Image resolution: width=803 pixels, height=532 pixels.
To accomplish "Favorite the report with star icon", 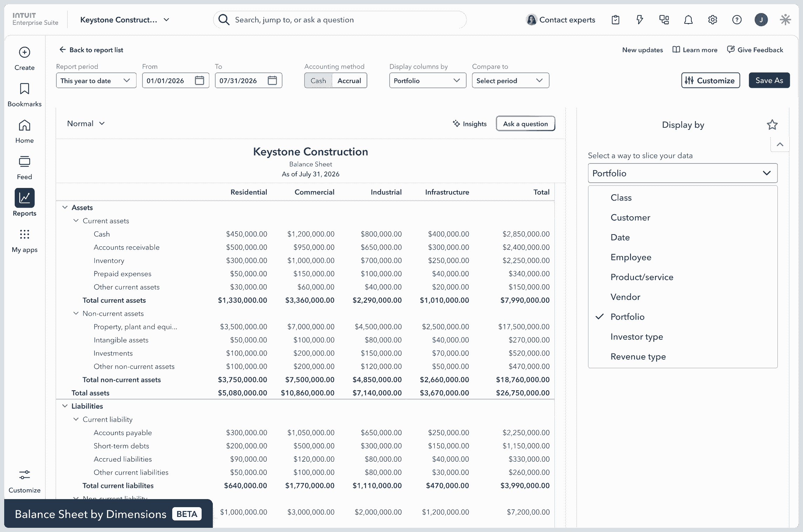I will (x=772, y=125).
